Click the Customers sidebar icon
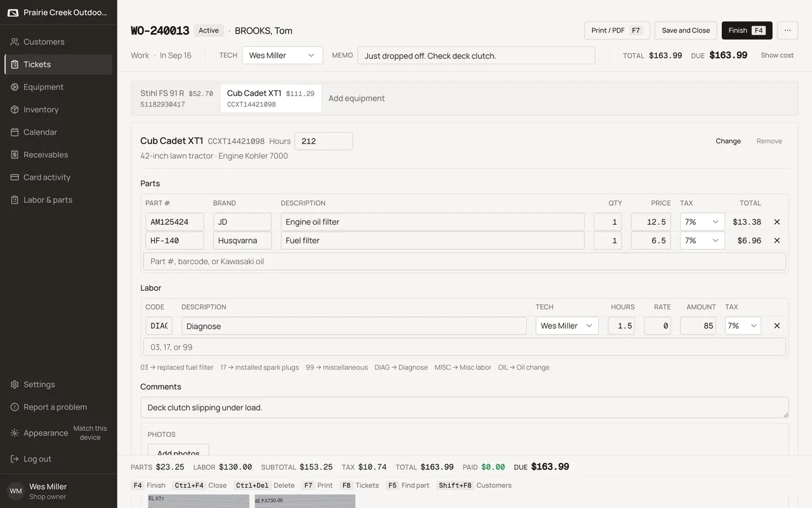Viewport: 812px width, 508px height. point(15,42)
